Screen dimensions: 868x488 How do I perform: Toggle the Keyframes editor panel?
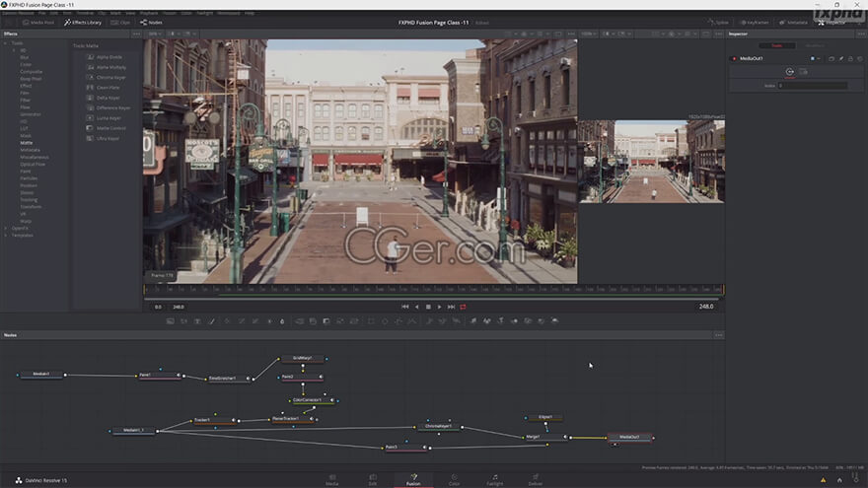755,23
